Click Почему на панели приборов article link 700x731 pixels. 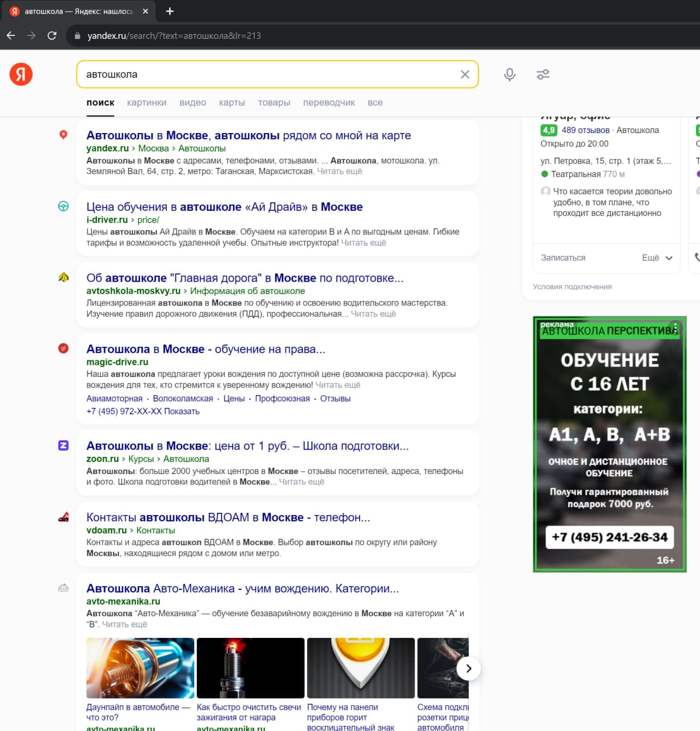coord(351,717)
